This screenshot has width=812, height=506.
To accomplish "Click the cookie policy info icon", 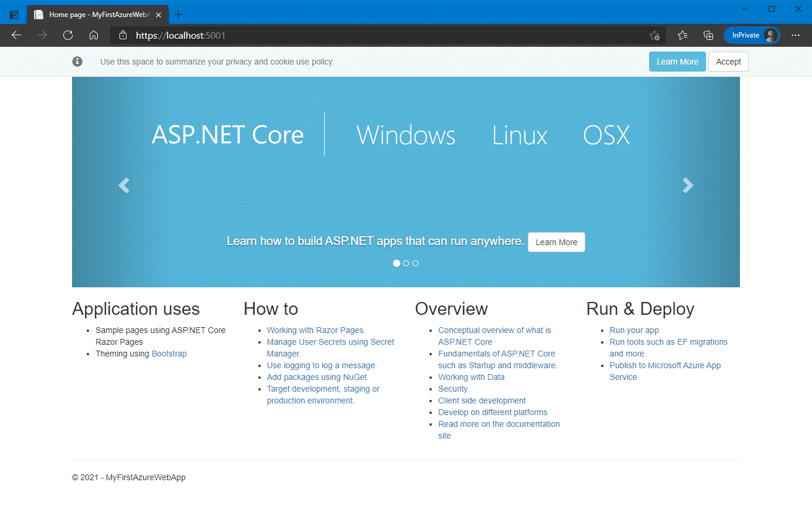I will 77,62.
